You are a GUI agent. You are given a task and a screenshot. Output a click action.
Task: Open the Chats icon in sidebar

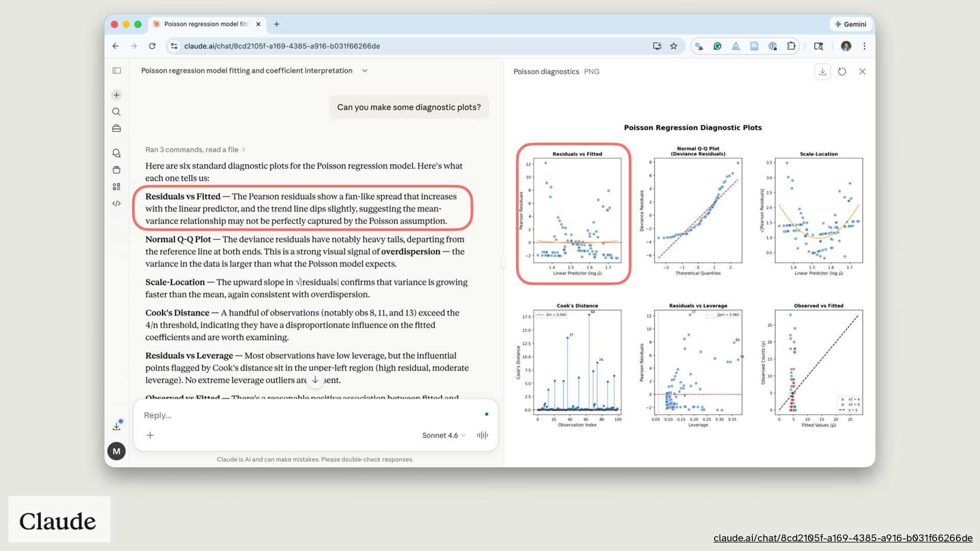coord(116,153)
